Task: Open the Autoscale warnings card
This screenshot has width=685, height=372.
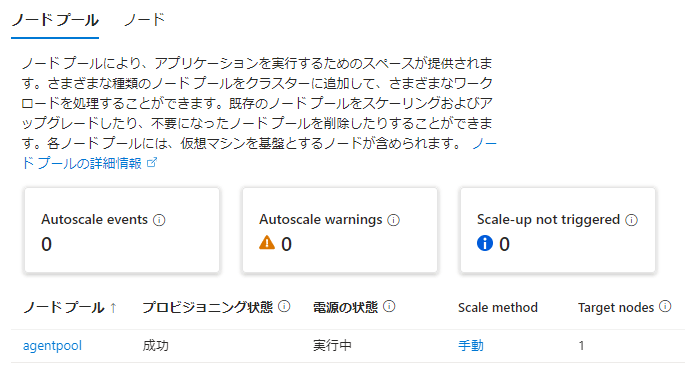Action: (340, 231)
